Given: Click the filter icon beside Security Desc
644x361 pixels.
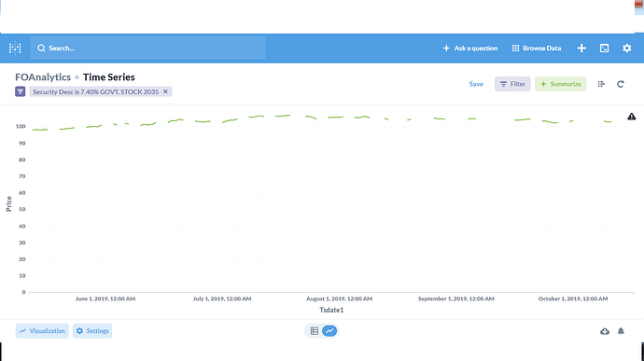Looking at the screenshot, I should [21, 91].
